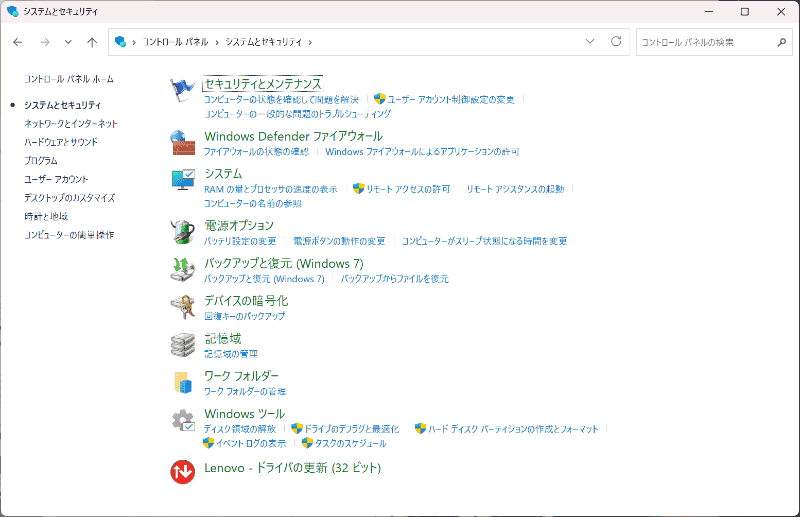This screenshot has width=800, height=517.
Task: Click RAM の量とプロセッサの速度の表示 link
Action: 270,189
